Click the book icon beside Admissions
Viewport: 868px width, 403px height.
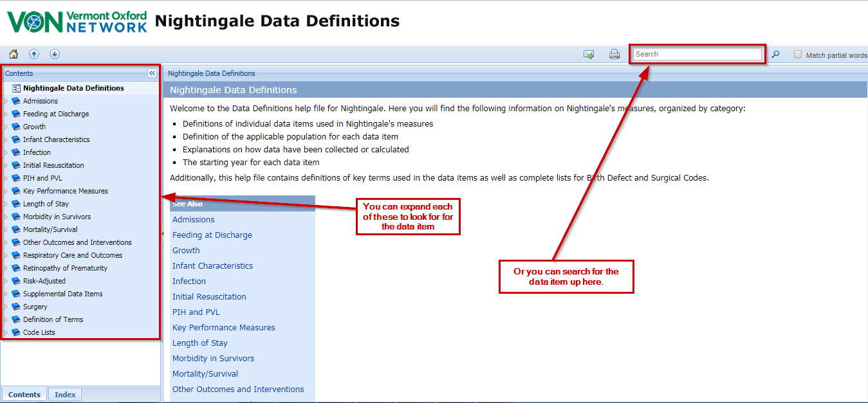pyautogui.click(x=16, y=101)
